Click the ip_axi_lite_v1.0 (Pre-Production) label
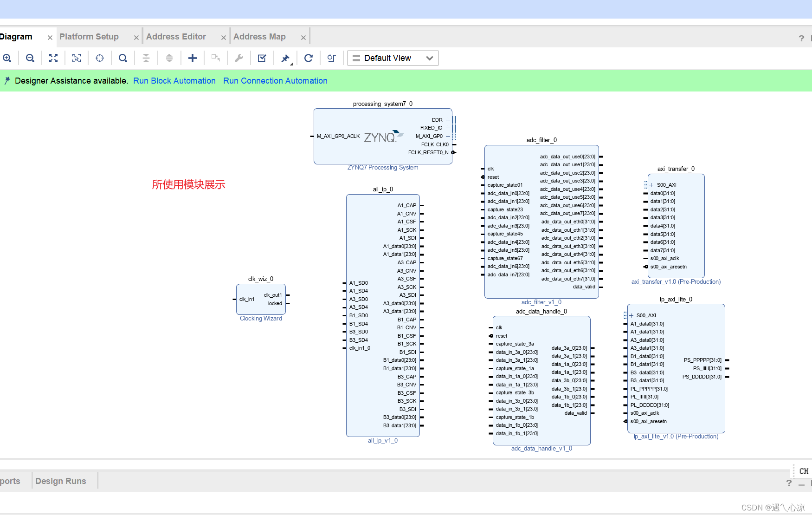This screenshot has height=516, width=812. (x=676, y=436)
